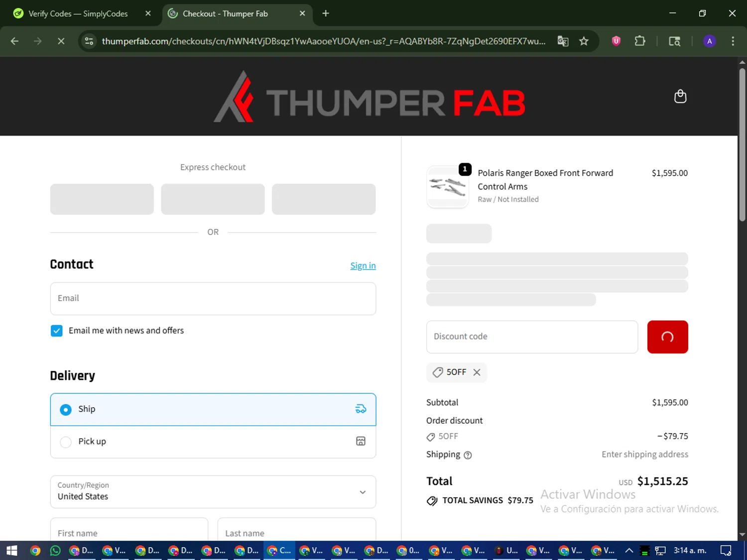Close the Checkout - Thumper Fab tab
This screenshot has height=560, width=747.
(x=302, y=13)
